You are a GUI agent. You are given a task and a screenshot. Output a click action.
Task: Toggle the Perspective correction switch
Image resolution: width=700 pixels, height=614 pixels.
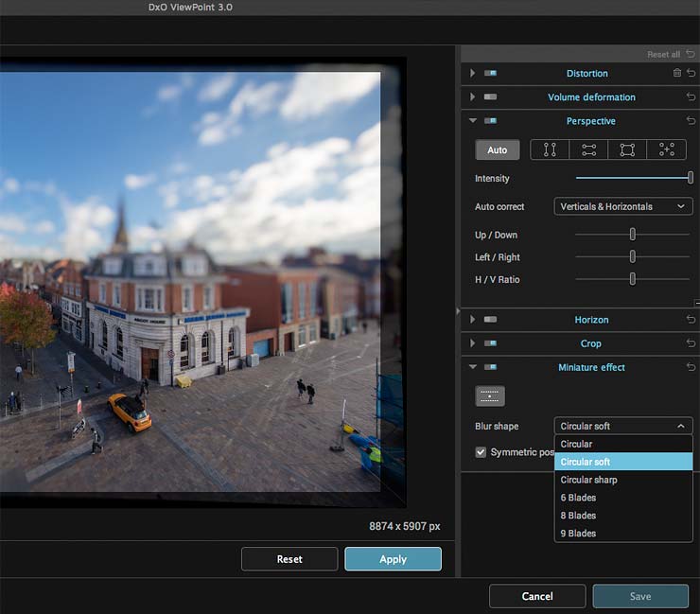click(x=490, y=120)
